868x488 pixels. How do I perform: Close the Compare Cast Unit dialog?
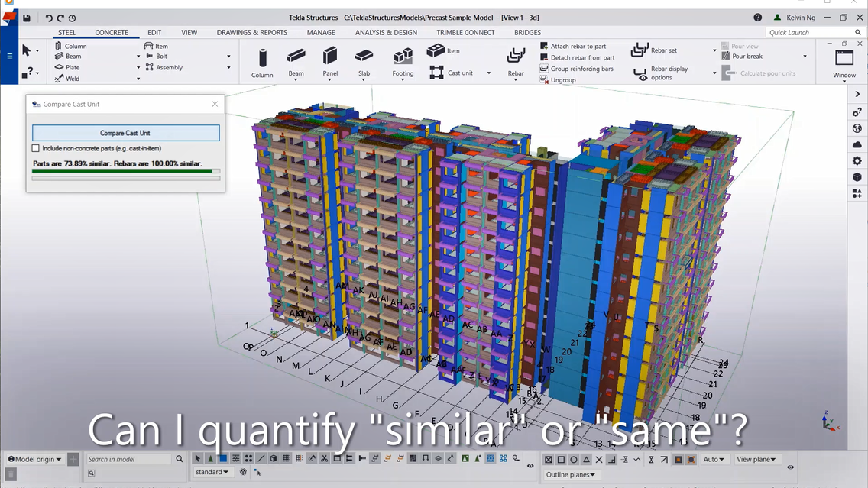[215, 104]
